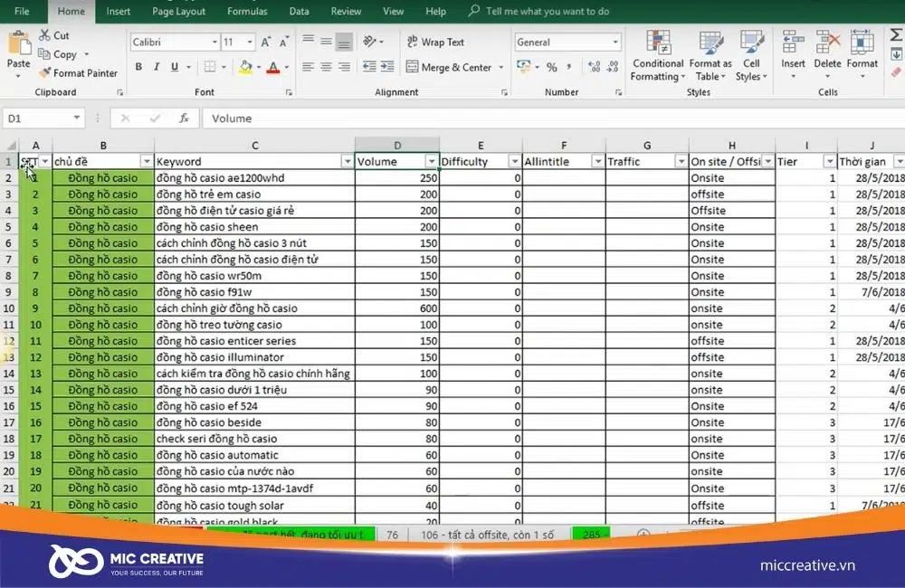Apply accounting number format
905x588 pixels.
[x=523, y=67]
